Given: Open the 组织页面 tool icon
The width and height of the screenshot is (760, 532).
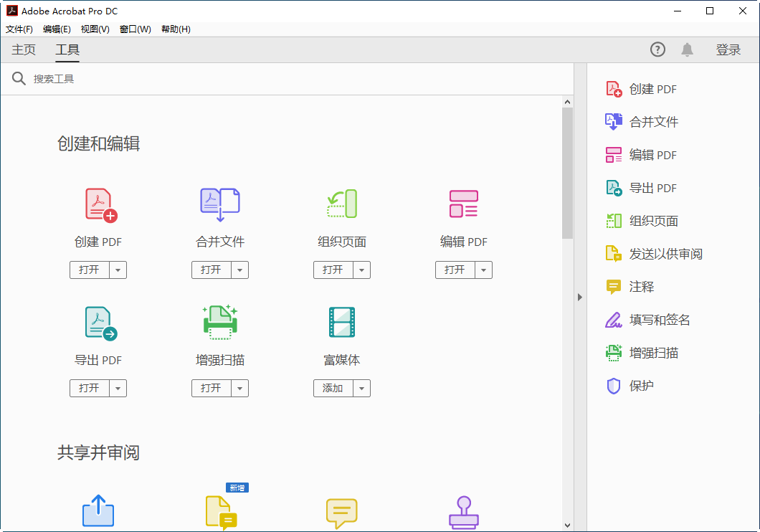Looking at the screenshot, I should point(342,204).
